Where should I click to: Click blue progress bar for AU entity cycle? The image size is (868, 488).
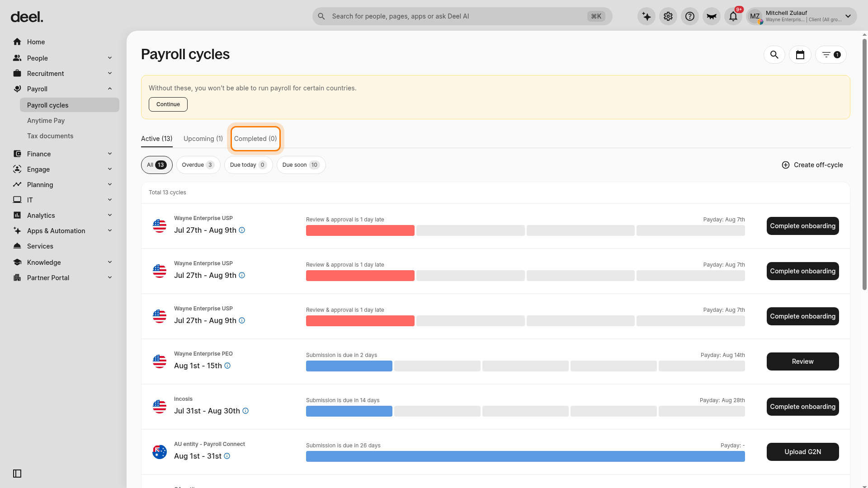coord(525,456)
